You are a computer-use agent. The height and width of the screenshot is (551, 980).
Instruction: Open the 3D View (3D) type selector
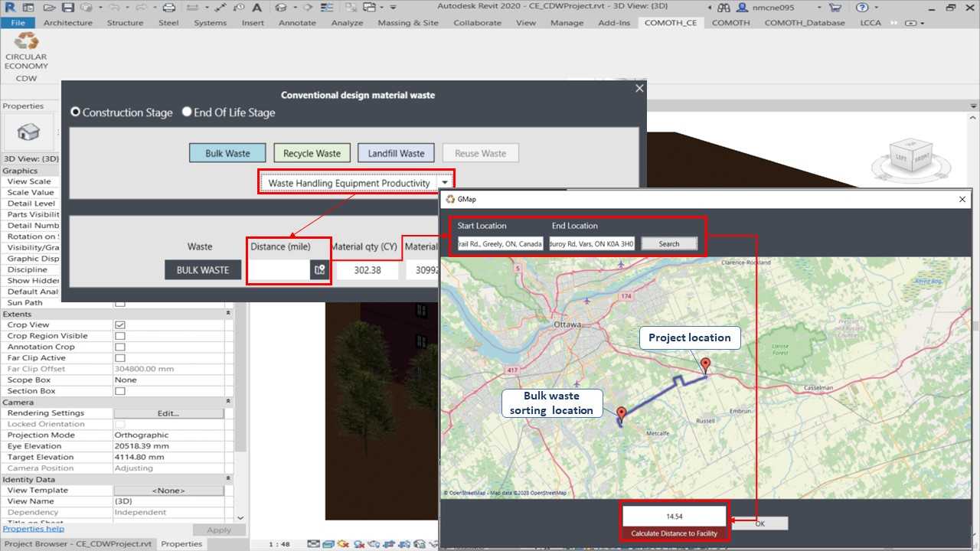pos(31,159)
